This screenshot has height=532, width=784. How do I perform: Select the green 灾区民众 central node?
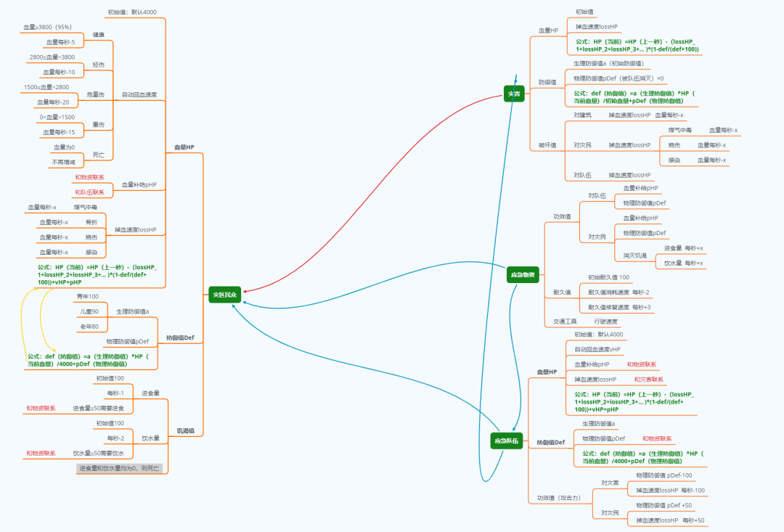tap(226, 294)
